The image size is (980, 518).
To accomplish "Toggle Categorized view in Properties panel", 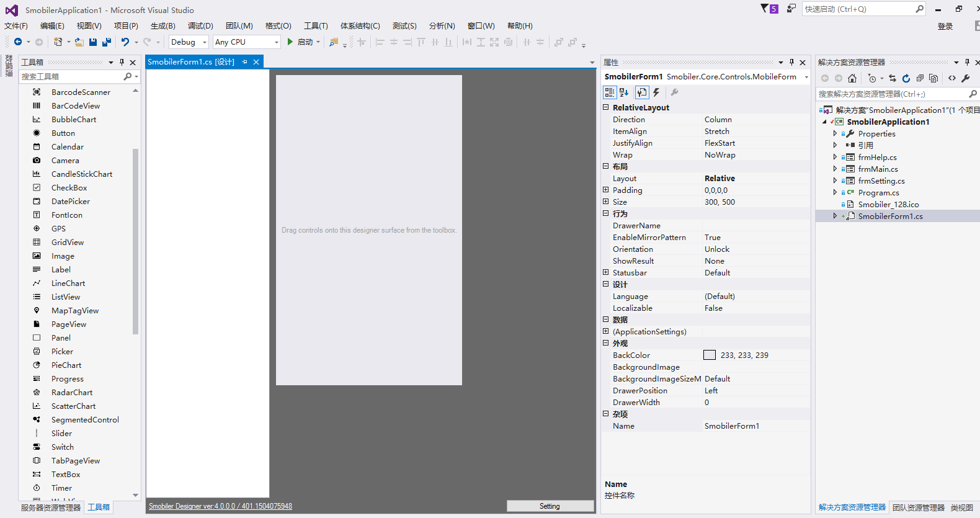I will (x=610, y=92).
